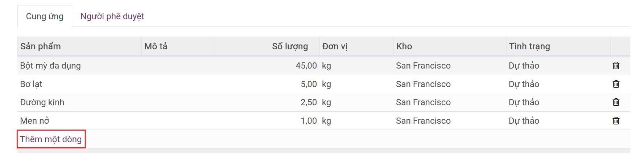Delete the Men nở row

click(616, 121)
